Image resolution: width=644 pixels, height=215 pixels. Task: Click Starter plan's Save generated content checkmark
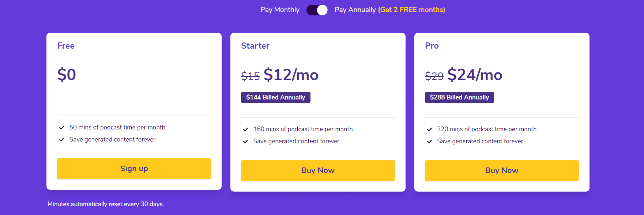point(246,142)
